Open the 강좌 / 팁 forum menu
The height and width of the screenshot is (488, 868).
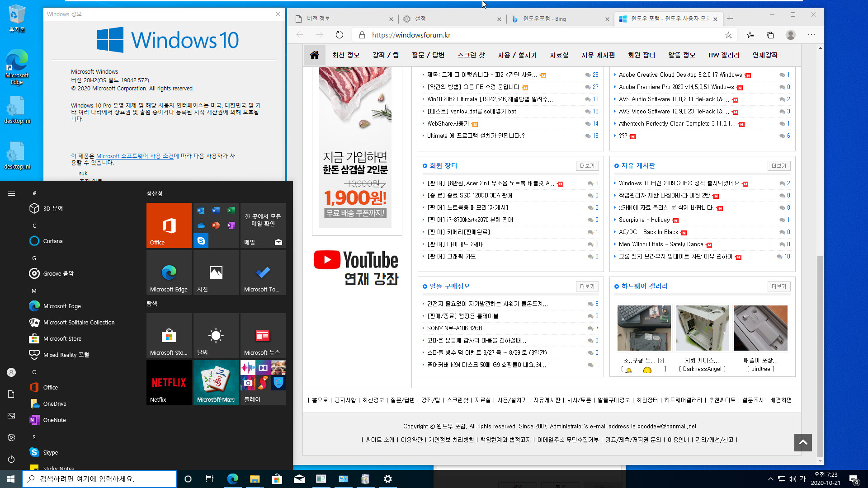(386, 55)
